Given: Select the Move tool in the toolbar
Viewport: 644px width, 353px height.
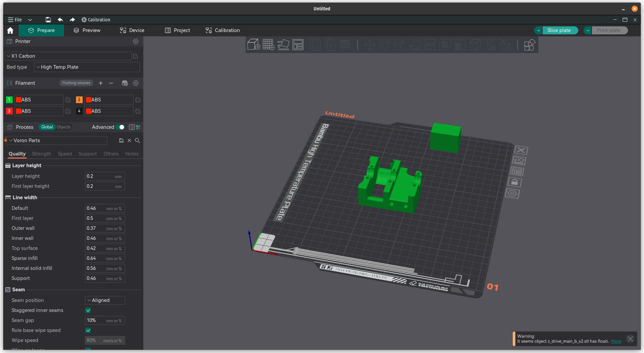Looking at the screenshot, I should click(x=370, y=45).
